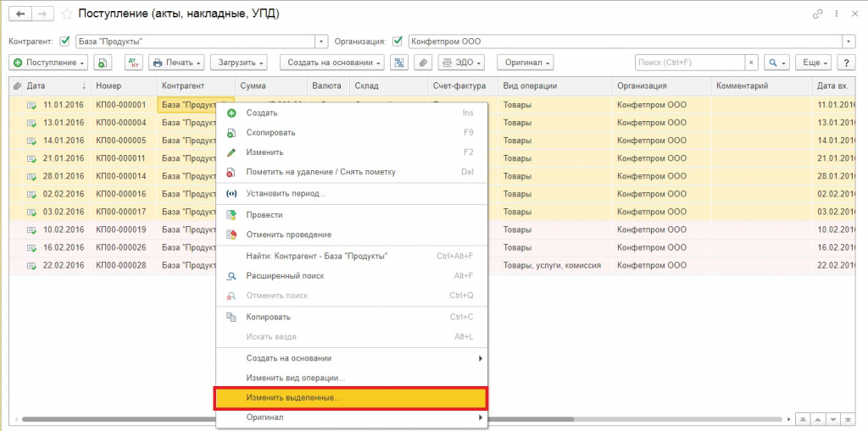The height and width of the screenshot is (431, 868).
Task: Choose Отменить проведение menu entry
Action: tap(352, 235)
